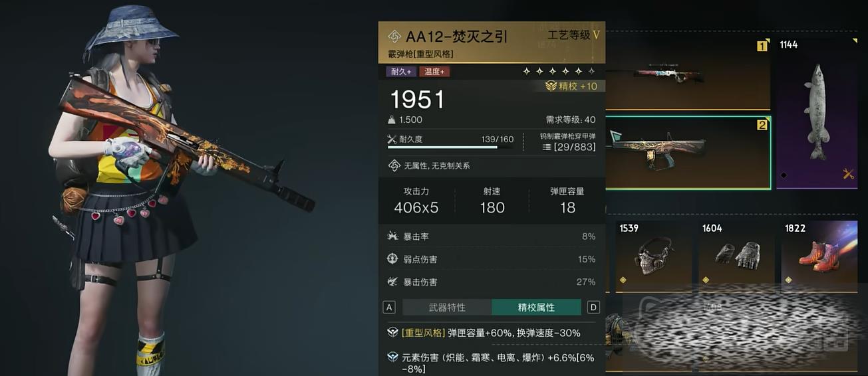Click the ammo count 29/883 icon
This screenshot has width=868, height=376.
[x=547, y=147]
